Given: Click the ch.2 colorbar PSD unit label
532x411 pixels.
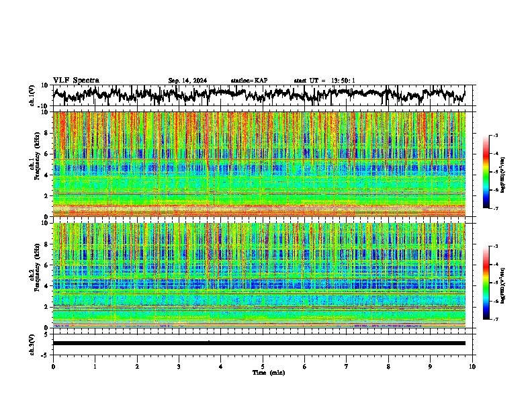Looking at the screenshot, I should (x=502, y=285).
